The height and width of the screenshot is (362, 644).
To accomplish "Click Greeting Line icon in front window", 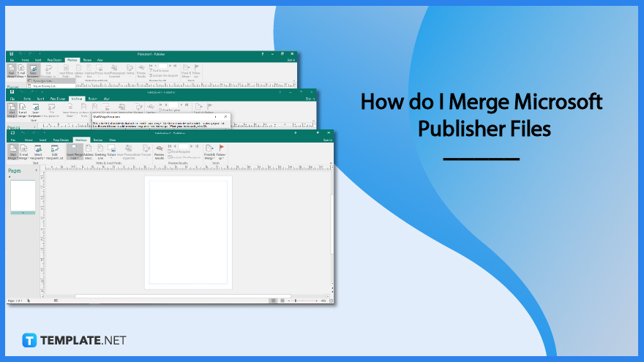I will pyautogui.click(x=100, y=152).
